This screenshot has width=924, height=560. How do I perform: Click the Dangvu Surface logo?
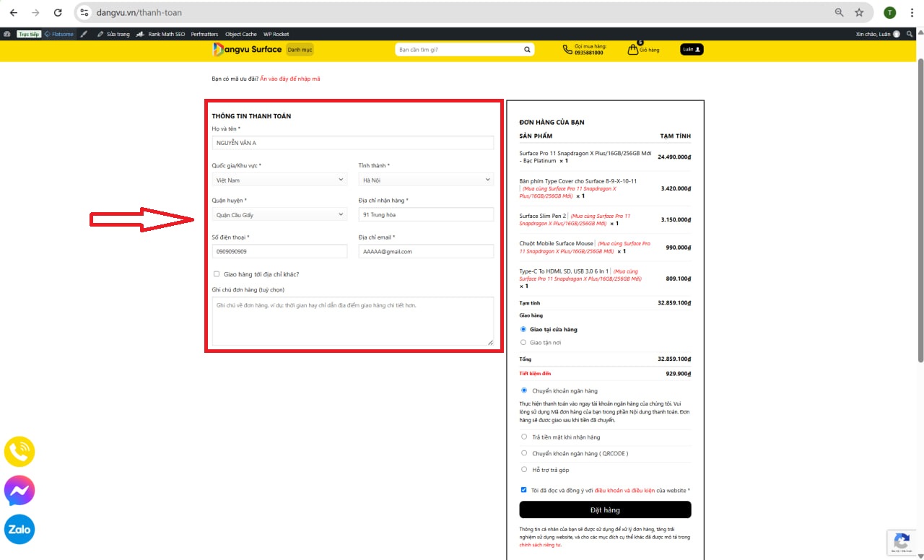click(247, 49)
